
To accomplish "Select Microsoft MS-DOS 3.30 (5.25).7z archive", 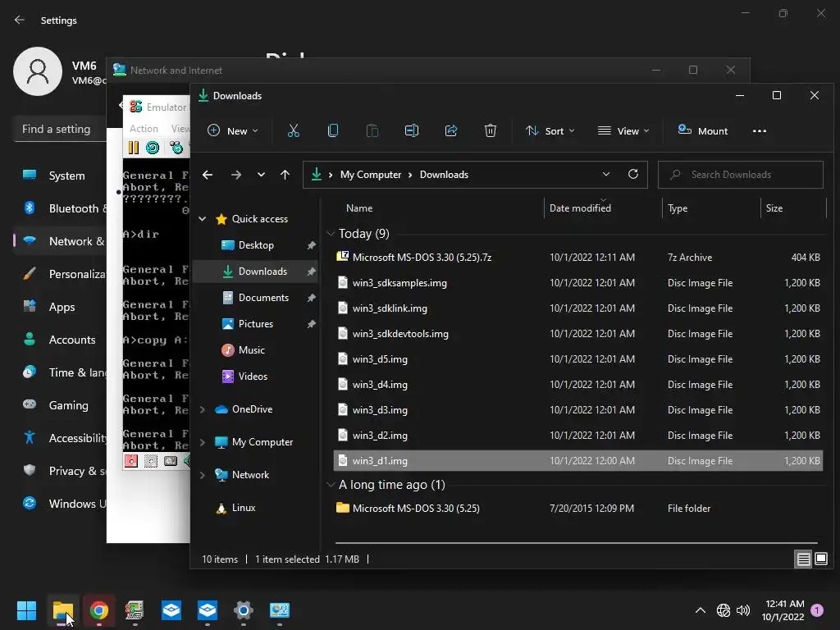I will pyautogui.click(x=577, y=257).
